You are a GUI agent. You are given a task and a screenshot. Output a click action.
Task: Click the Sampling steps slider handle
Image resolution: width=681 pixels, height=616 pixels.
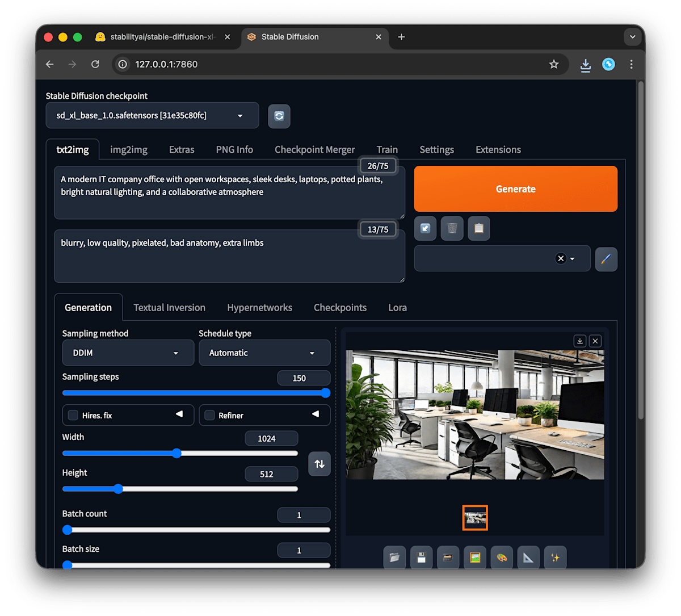point(325,393)
